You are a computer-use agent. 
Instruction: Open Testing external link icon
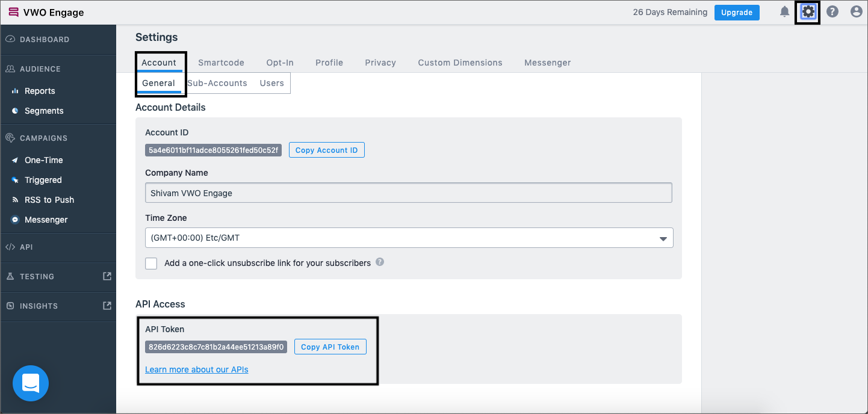click(107, 276)
